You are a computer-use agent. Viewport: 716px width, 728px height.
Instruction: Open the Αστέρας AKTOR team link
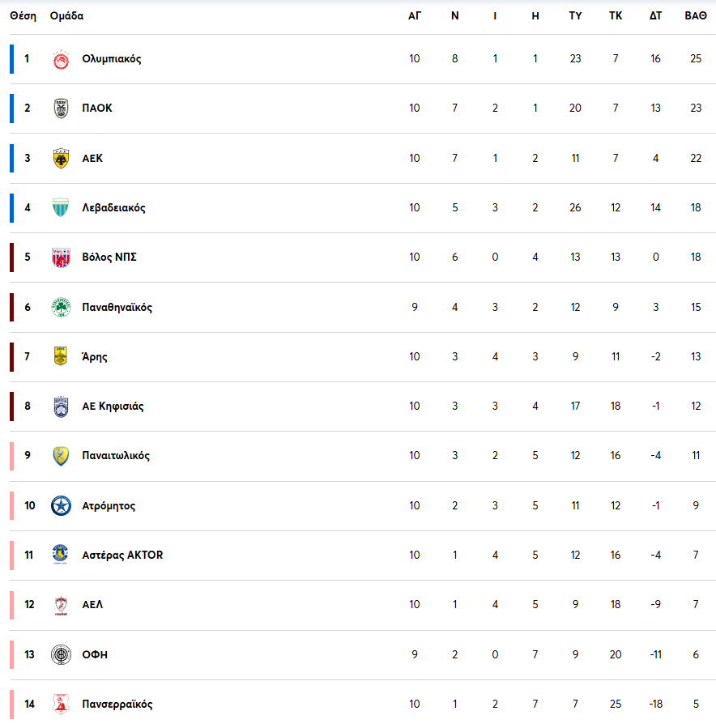tap(122, 556)
